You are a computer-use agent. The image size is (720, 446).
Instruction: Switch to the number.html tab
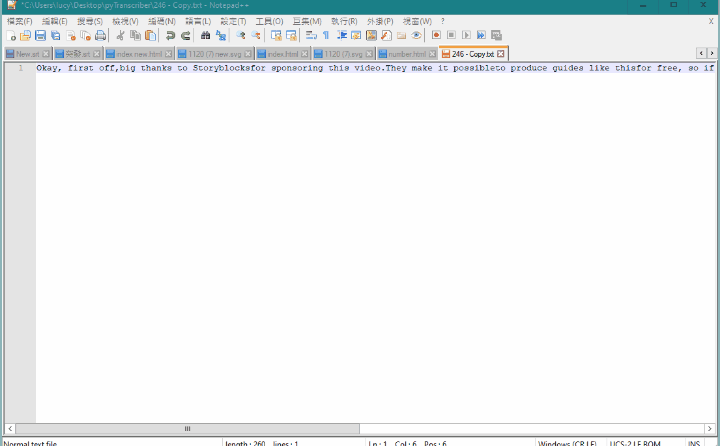407,54
